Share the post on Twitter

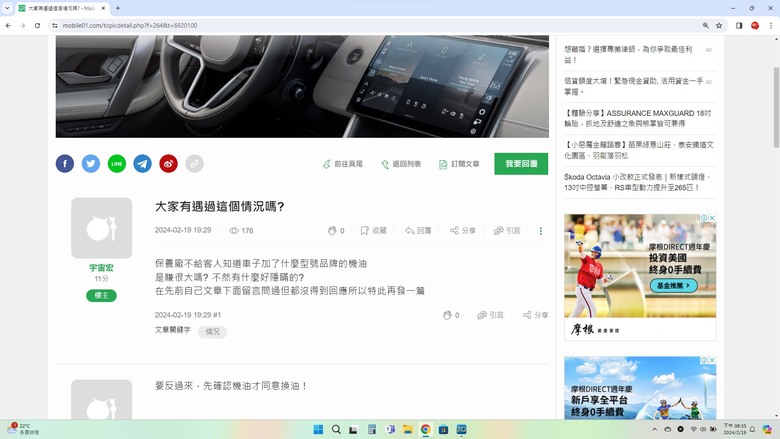tap(91, 164)
